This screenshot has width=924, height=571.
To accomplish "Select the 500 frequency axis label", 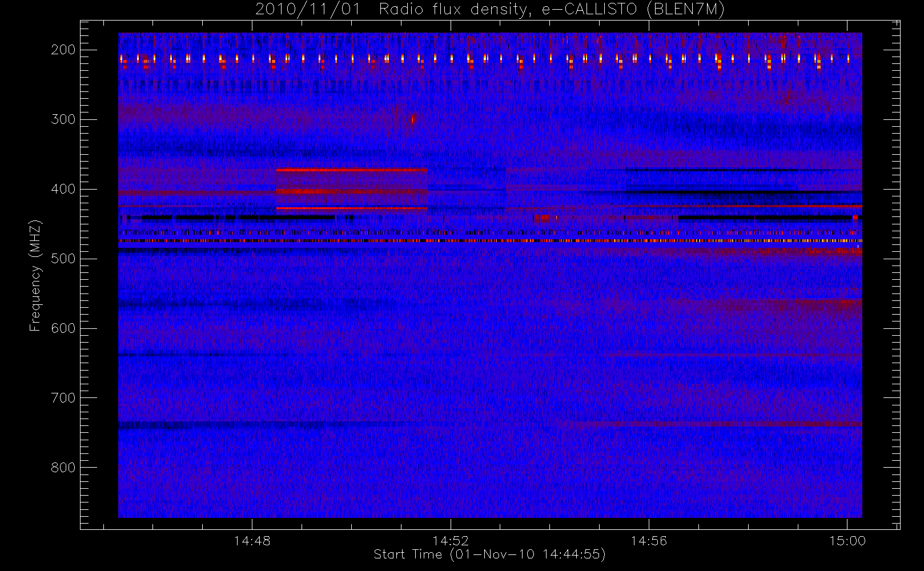I will [x=63, y=259].
